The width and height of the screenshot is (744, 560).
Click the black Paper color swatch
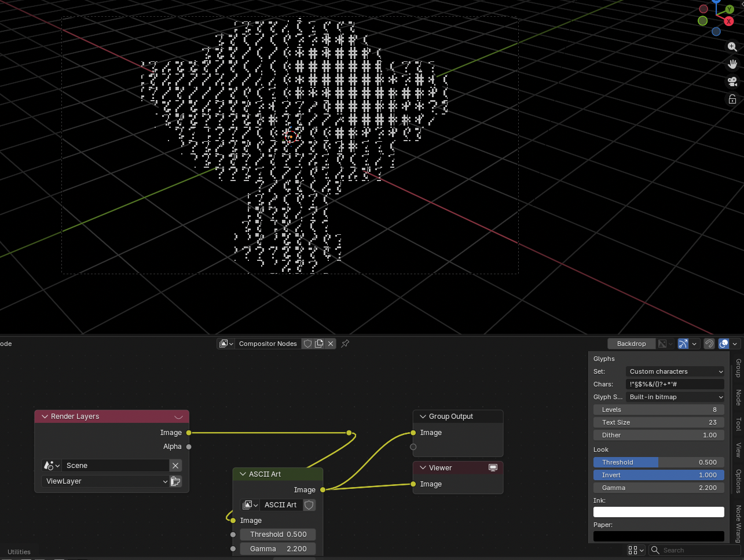[x=659, y=536]
